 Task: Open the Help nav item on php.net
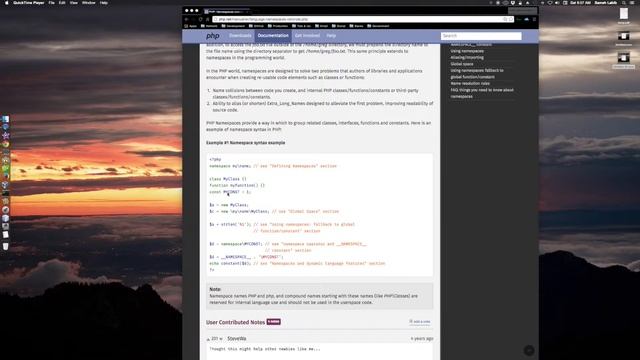tap(331, 36)
